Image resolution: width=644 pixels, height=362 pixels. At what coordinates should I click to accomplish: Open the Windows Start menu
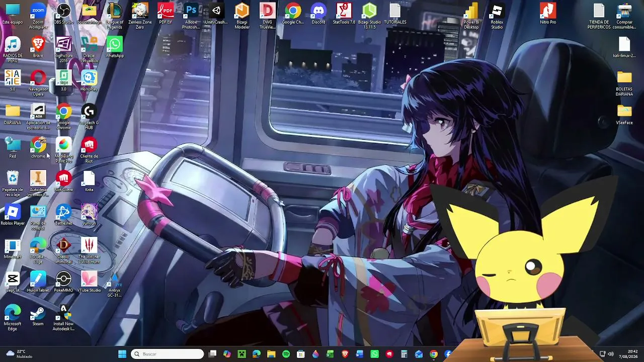pyautogui.click(x=122, y=354)
